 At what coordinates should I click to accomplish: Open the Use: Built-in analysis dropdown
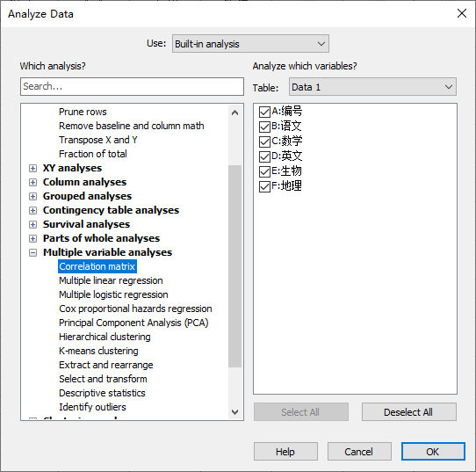(250, 44)
